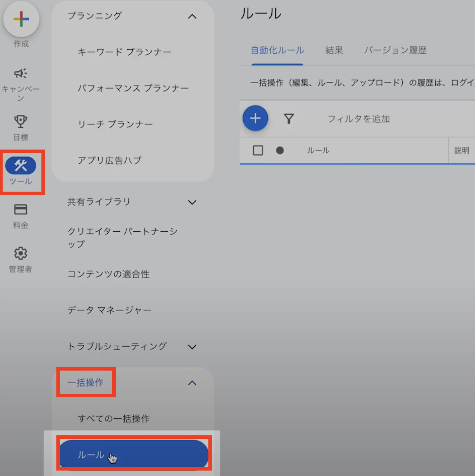
Task: Click the blue plus add-rule button
Action: coord(255,118)
